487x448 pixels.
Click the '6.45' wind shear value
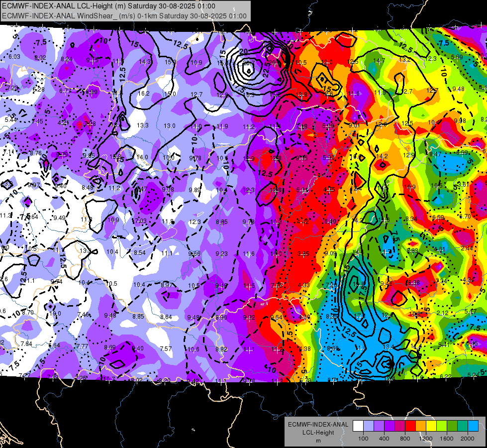[x=472, y=343]
